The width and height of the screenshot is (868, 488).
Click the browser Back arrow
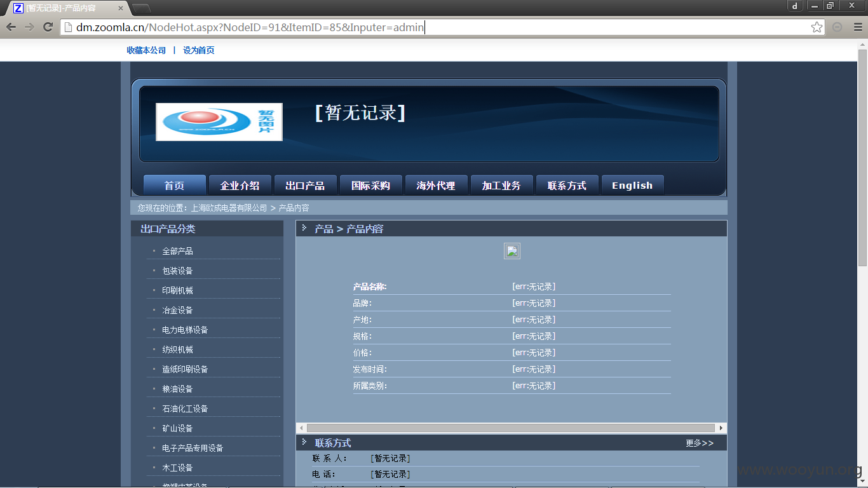(11, 27)
